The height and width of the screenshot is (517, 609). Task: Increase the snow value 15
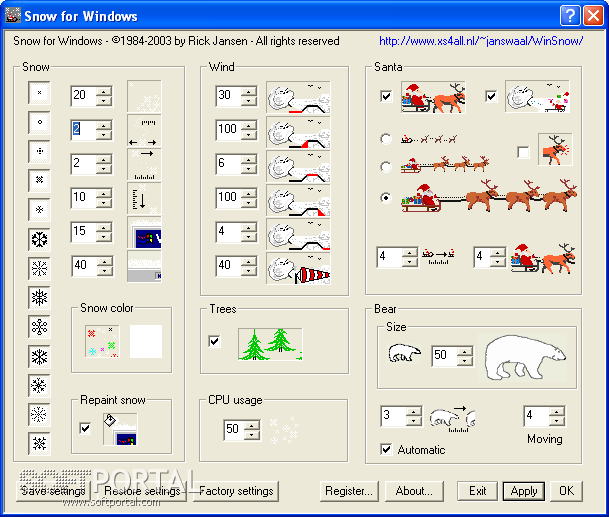104,228
